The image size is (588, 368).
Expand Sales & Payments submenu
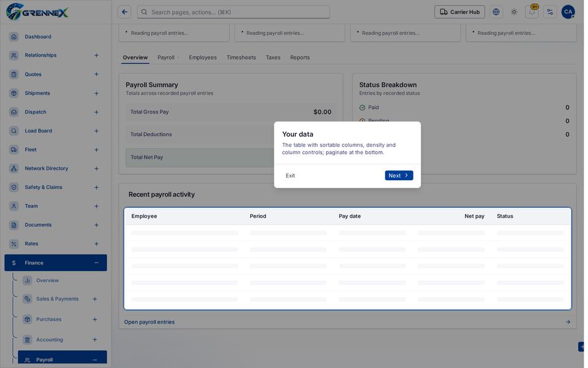click(x=95, y=299)
